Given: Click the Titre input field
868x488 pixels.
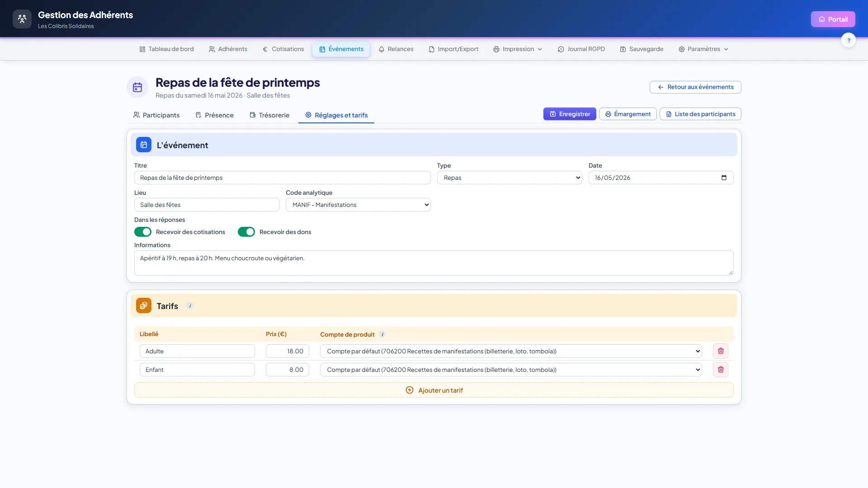Looking at the screenshot, I should tap(283, 178).
